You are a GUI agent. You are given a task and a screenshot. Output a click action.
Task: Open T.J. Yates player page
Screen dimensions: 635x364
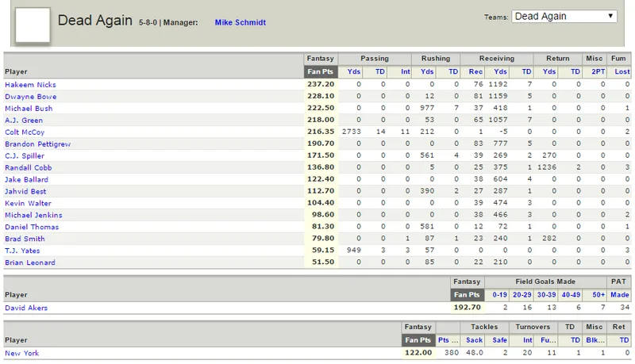(x=22, y=251)
